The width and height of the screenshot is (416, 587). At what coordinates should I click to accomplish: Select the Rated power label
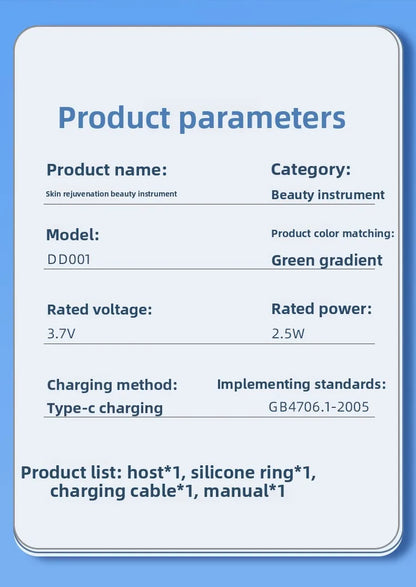pos(321,309)
